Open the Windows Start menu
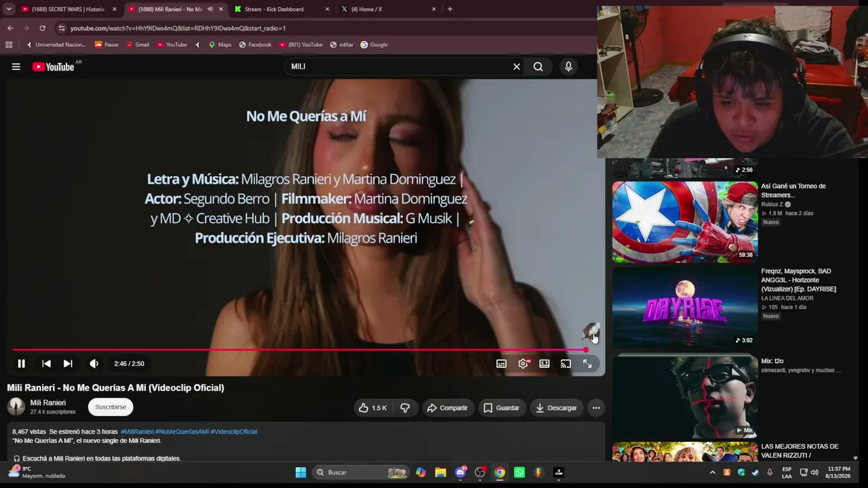 click(x=300, y=472)
